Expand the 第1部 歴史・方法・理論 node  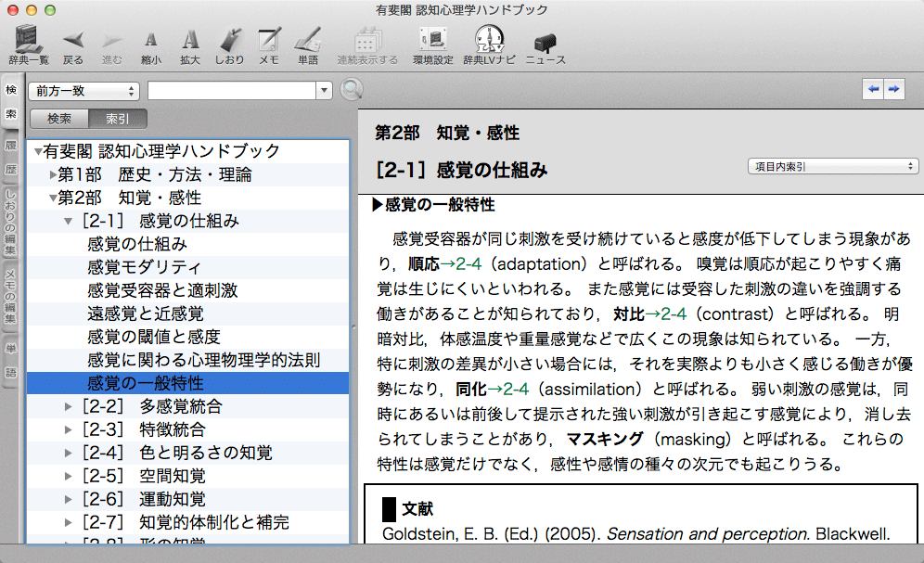coord(54,174)
